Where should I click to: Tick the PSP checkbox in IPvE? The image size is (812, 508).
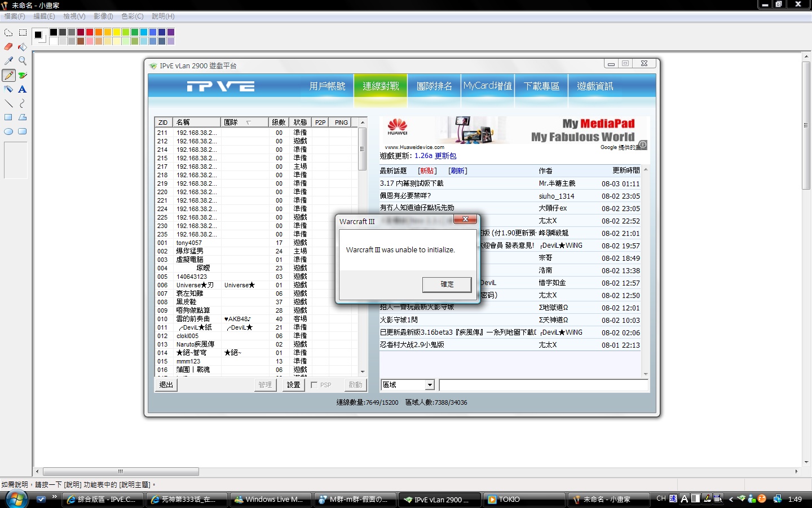(x=314, y=385)
